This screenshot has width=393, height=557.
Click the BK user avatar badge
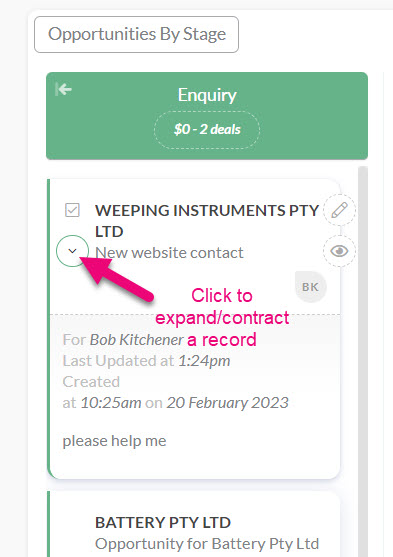click(x=310, y=287)
